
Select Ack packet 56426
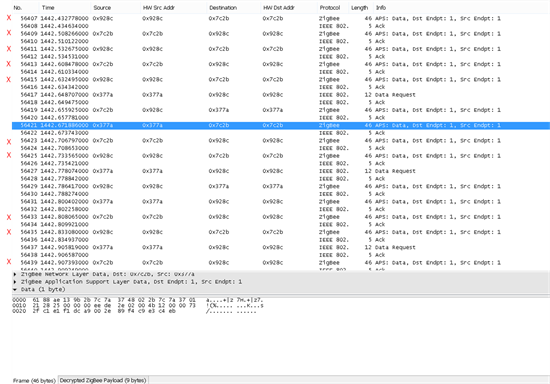coord(281,163)
